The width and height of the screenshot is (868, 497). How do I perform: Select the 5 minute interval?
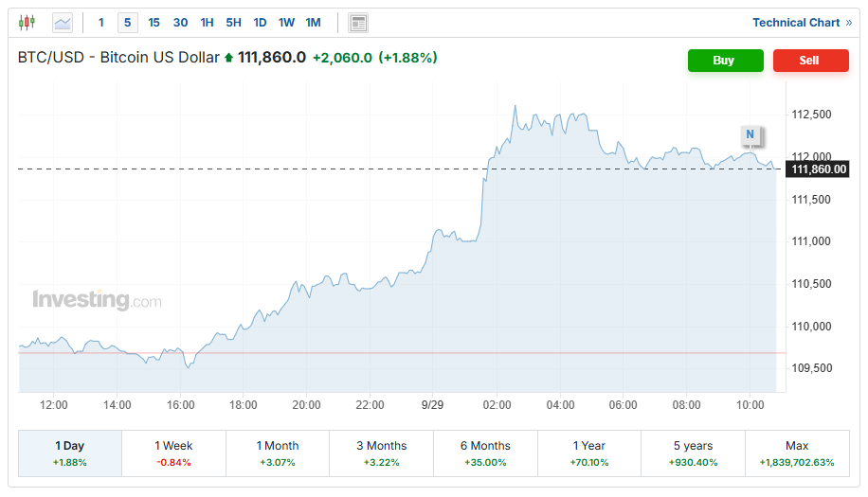click(127, 23)
